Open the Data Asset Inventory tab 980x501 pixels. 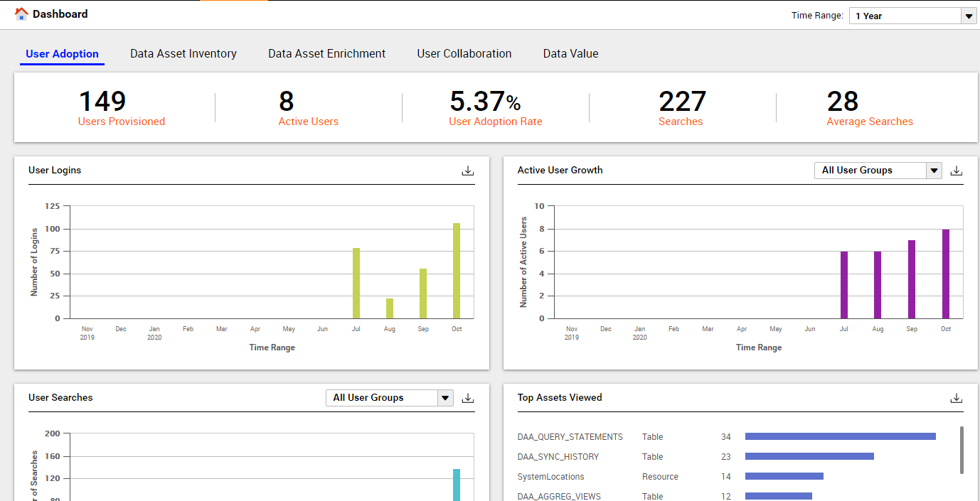point(183,54)
